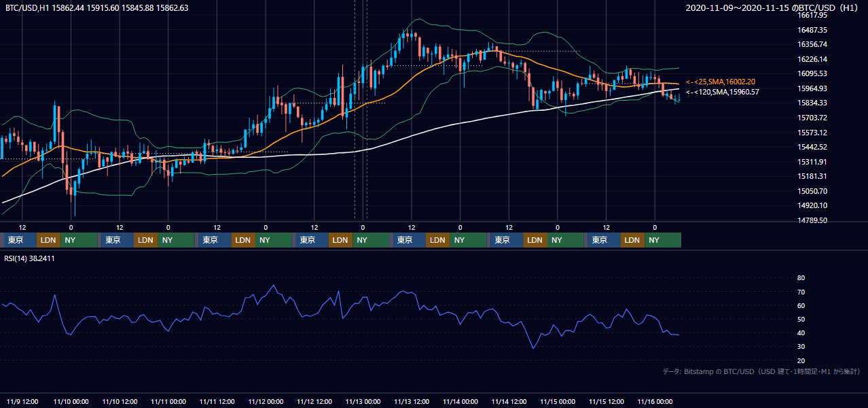Click the 11/10 00:00 time label
The width and height of the screenshot is (868, 408).
[x=71, y=402]
